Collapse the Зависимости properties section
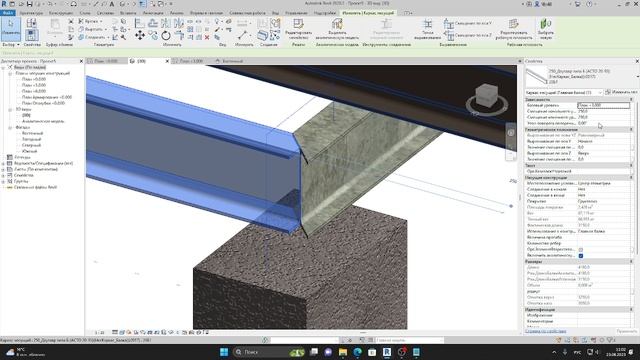Screen dimensions: 640x360 (x=631, y=100)
